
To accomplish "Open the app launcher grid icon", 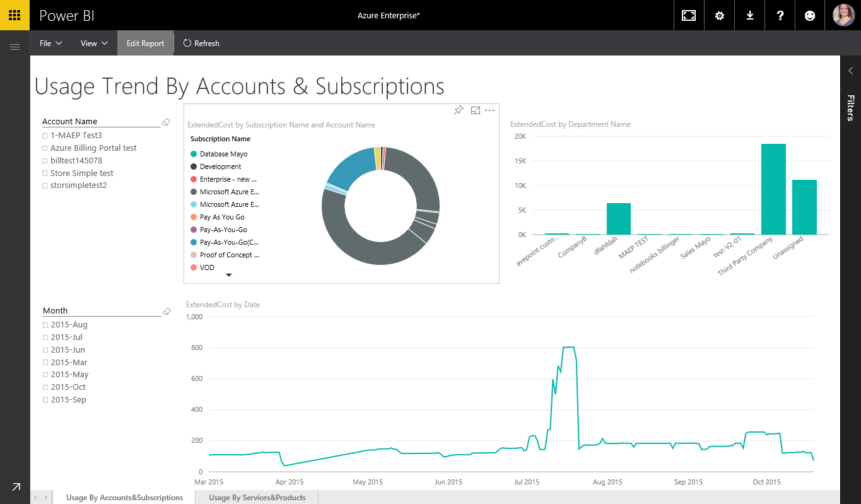I will click(15, 15).
